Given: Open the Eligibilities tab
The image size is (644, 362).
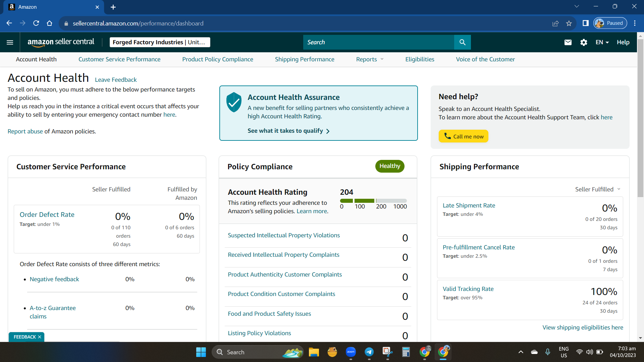Looking at the screenshot, I should 420,59.
